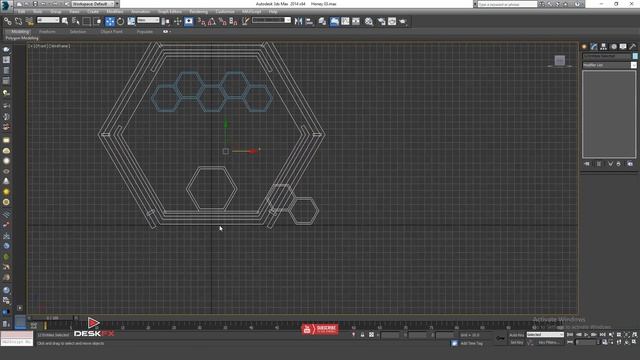
Task: Open the Material Editor
Action: (369, 22)
